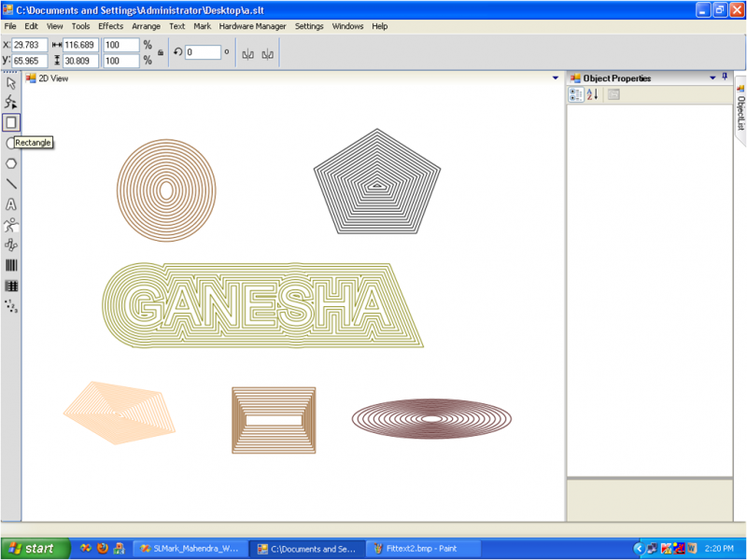Select the arrow pointer tool
The width and height of the screenshot is (747, 560).
point(11,83)
